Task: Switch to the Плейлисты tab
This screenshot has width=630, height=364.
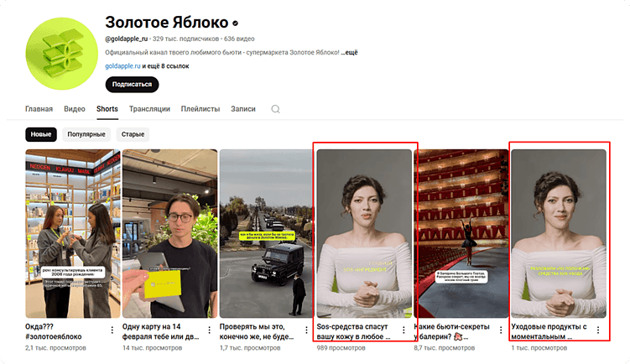Action: 200,109
